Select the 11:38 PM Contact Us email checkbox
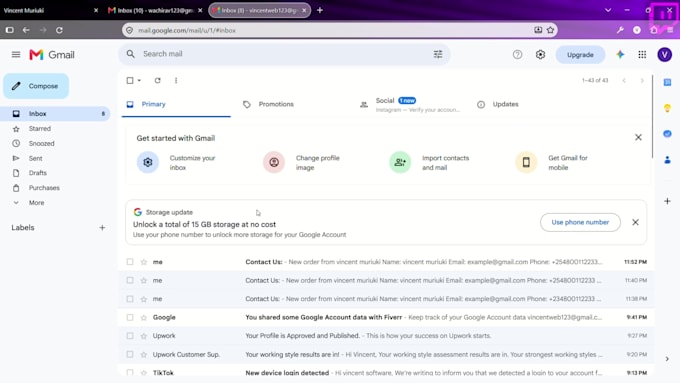The width and height of the screenshot is (680, 383). coord(130,299)
